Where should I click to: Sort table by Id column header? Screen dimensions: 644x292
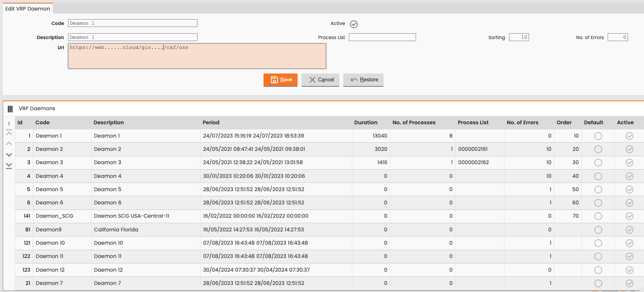(x=20, y=122)
